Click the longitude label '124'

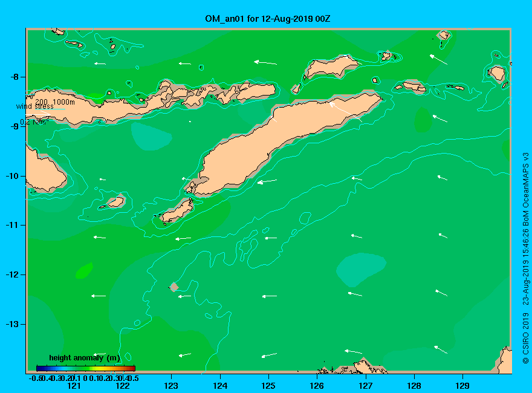click(x=220, y=386)
